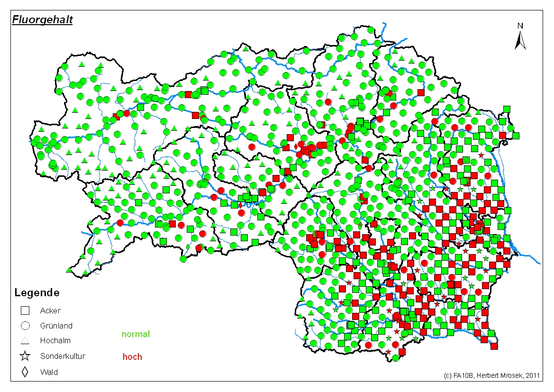
Task: Select the 'Fluorgehalt' map title
Action: point(42,19)
